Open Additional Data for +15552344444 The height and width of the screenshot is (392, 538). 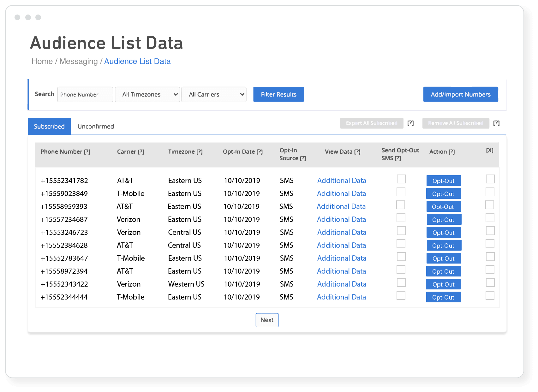tap(341, 297)
